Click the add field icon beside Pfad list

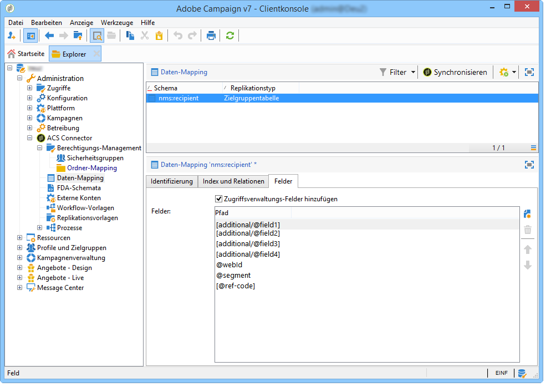point(527,214)
